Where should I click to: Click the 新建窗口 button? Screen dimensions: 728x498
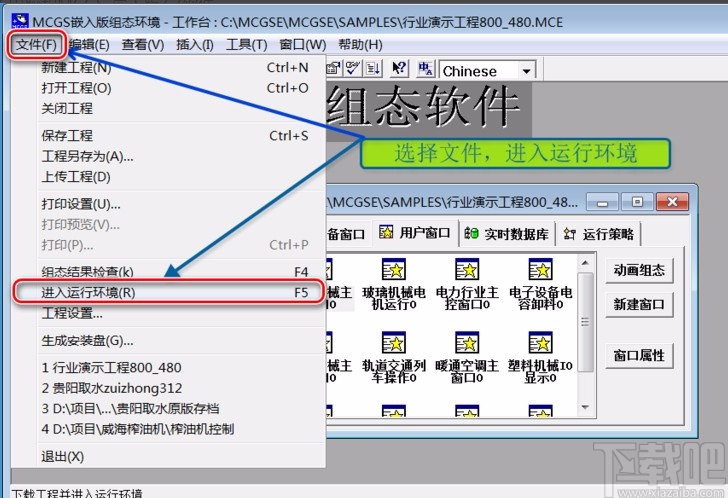(639, 304)
